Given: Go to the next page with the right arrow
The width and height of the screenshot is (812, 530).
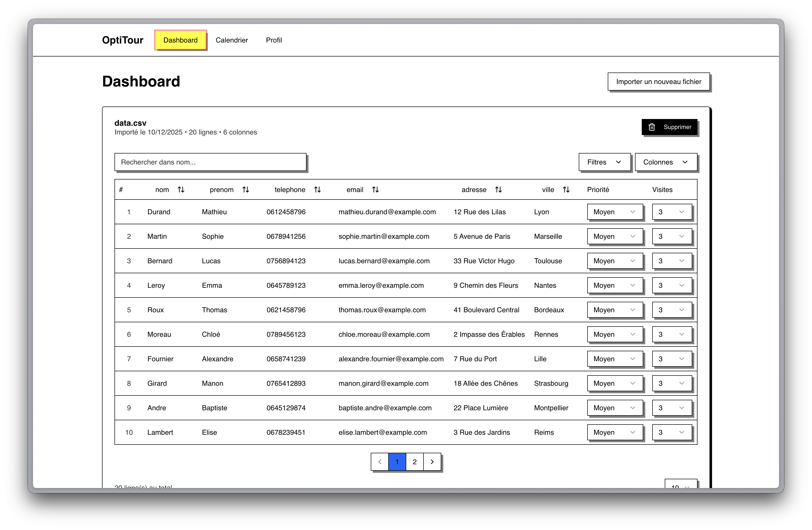Looking at the screenshot, I should tap(432, 461).
